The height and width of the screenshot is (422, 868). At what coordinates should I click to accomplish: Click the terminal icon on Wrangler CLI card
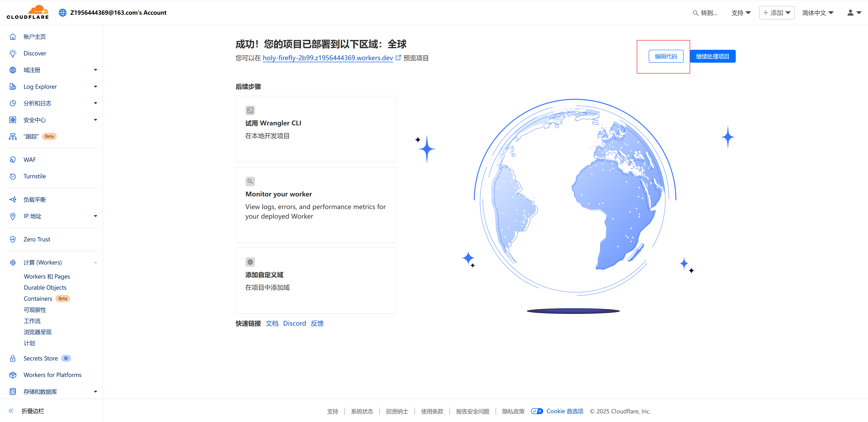pyautogui.click(x=250, y=110)
